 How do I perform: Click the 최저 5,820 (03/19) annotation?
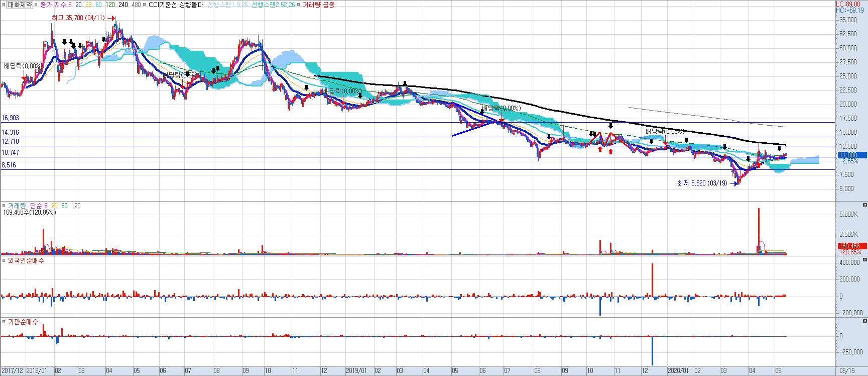702,183
